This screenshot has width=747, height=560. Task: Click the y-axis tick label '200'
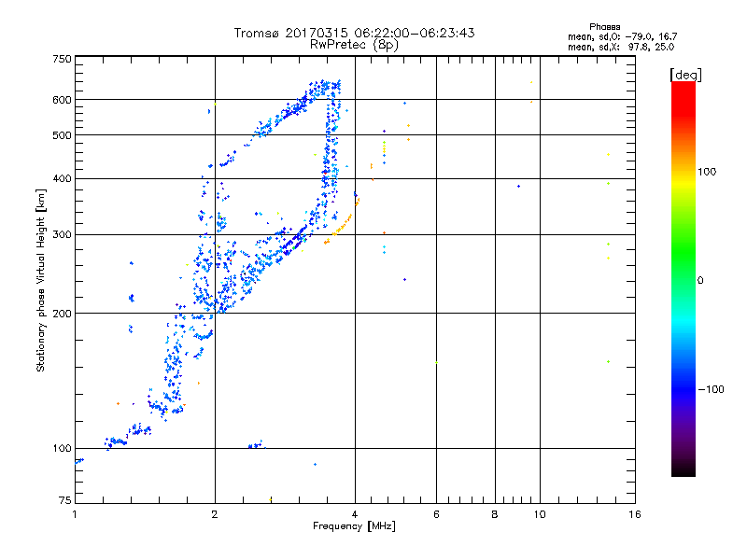(x=62, y=314)
